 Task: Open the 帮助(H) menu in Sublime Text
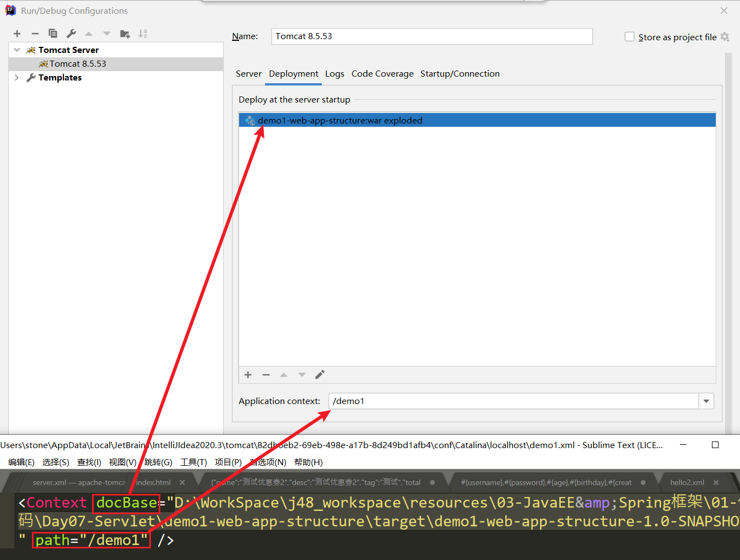(309, 462)
